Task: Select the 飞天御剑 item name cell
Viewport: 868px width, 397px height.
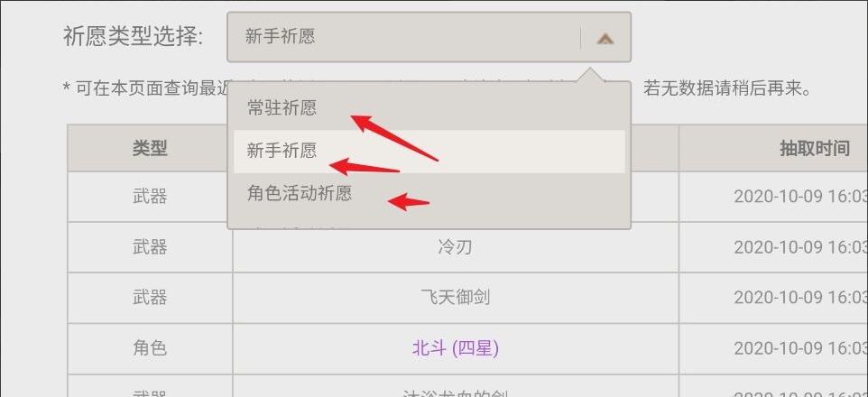Action: point(455,298)
